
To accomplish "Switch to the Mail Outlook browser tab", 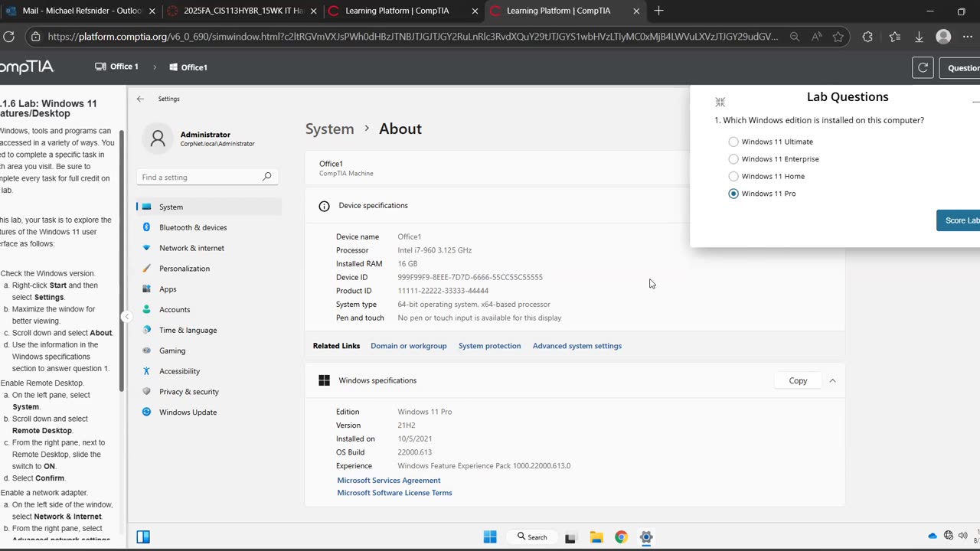I will click(x=80, y=11).
